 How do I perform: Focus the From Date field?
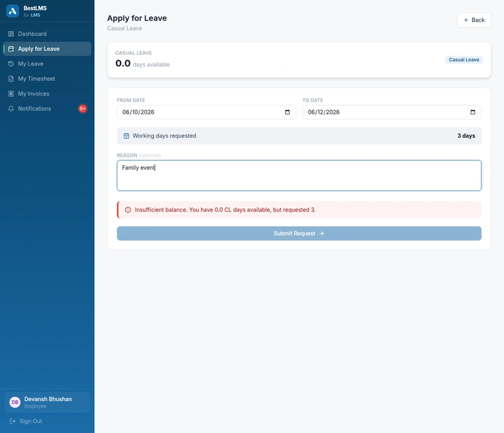point(206,112)
